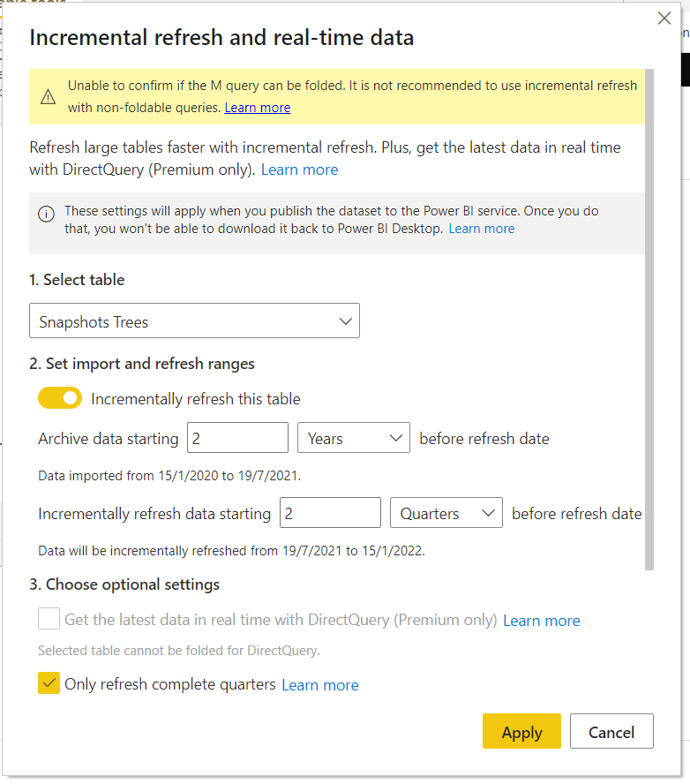Screen dimensions: 690x784
Task: Open Learn more link beside DirectQuery checkbox
Action: (541, 621)
